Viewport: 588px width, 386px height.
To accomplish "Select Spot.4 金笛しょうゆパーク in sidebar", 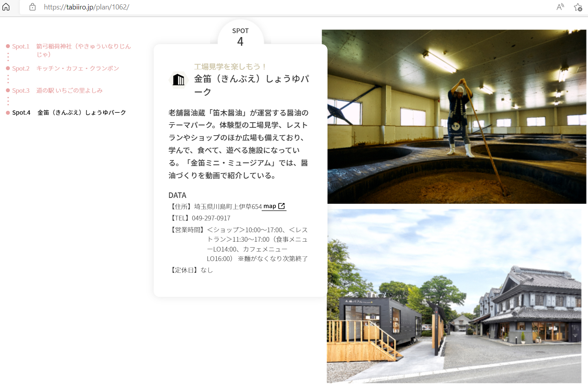I will [81, 113].
